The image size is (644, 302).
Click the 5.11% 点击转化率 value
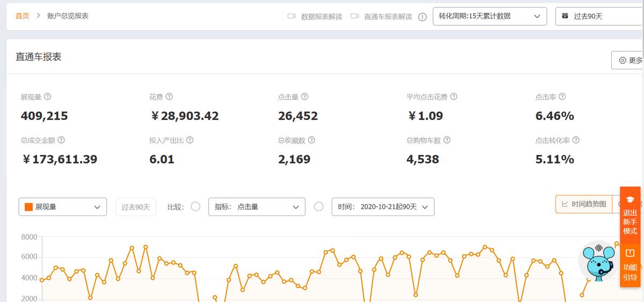[x=555, y=160]
